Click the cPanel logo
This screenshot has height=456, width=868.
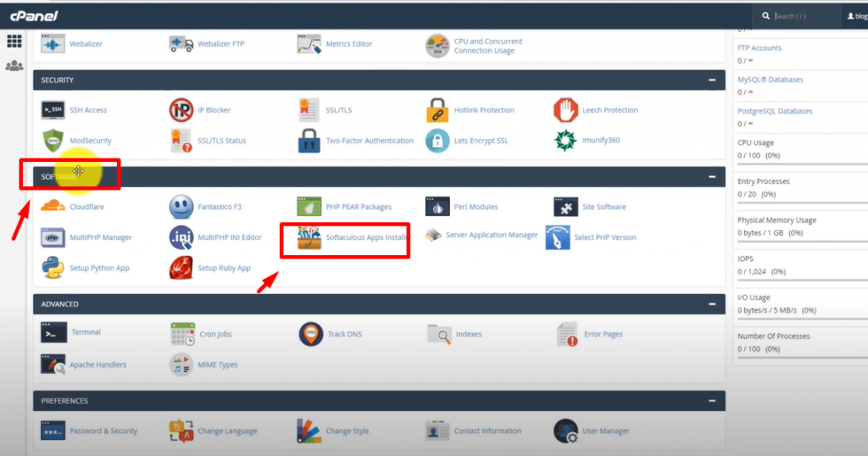pyautogui.click(x=34, y=16)
